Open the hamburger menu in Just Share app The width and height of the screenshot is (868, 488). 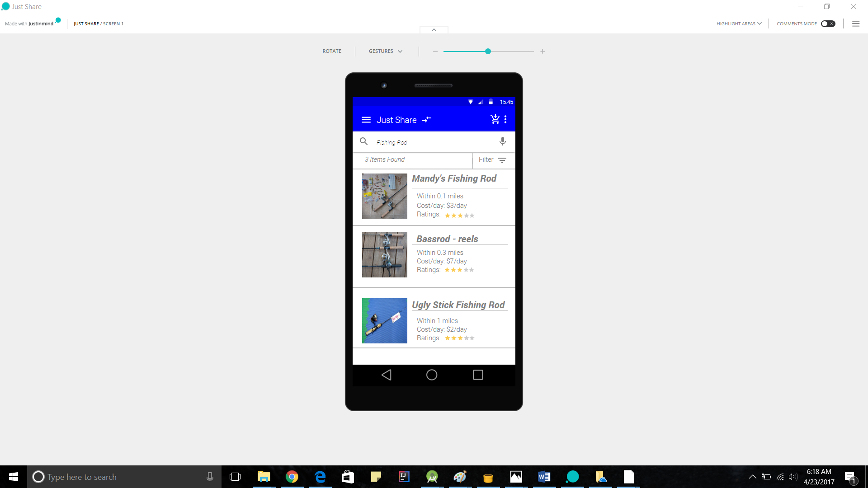[366, 120]
